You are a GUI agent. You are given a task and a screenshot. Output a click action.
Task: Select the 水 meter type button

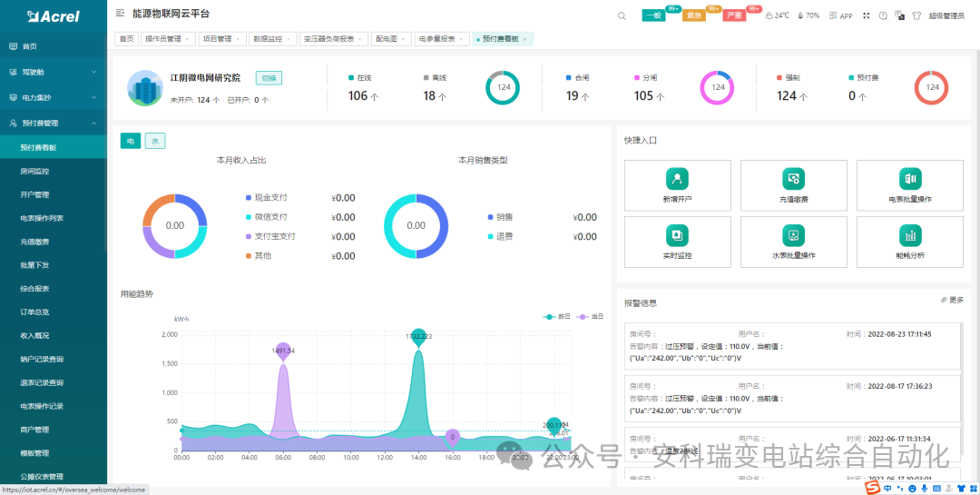(155, 142)
